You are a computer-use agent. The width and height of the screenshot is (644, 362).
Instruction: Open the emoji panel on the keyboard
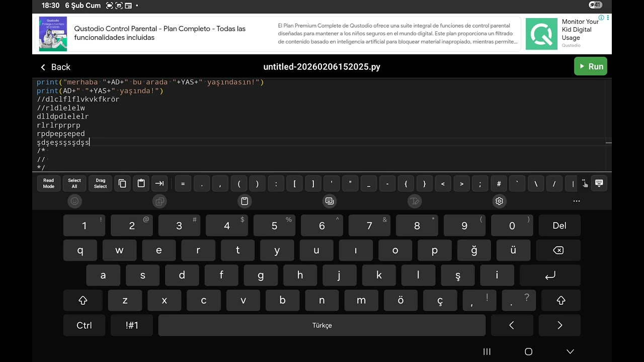point(74,201)
